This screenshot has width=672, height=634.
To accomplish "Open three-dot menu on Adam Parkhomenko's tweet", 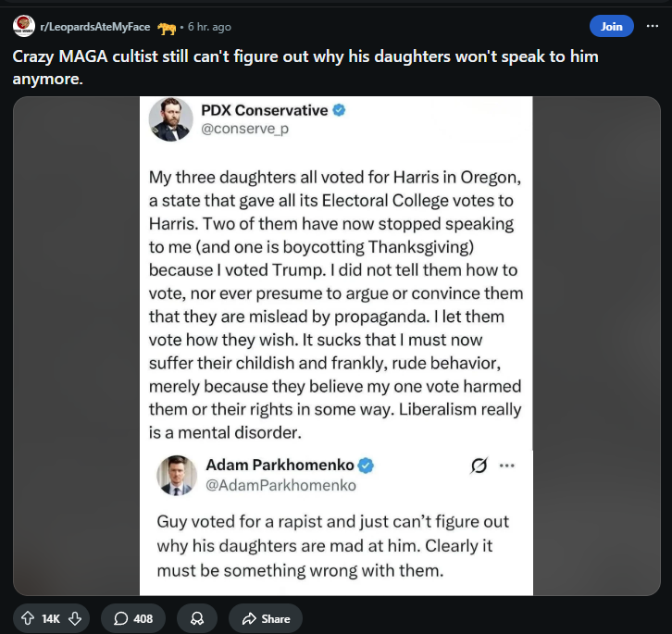I will (507, 466).
